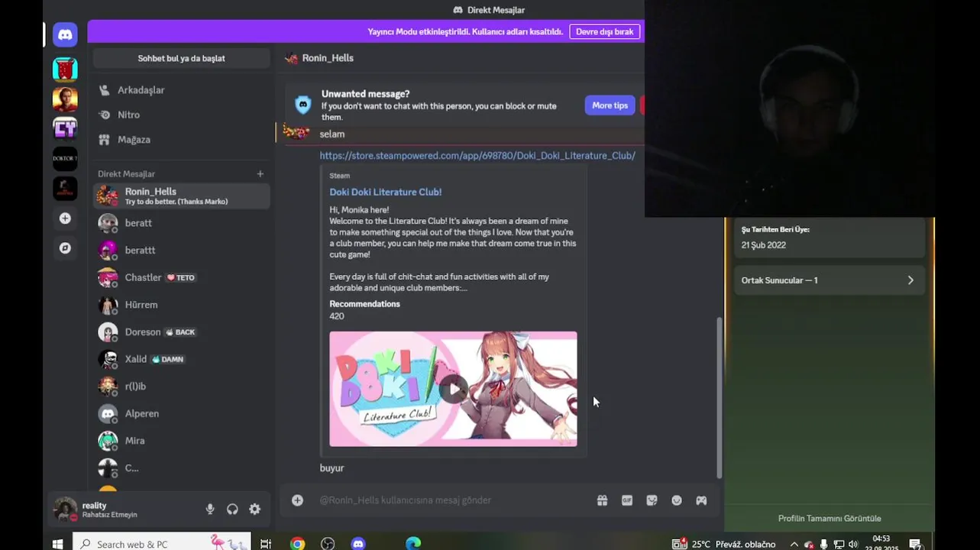This screenshot has width=980, height=550.
Task: Click 'Devre dışı bırak' streamer mode button
Action: click(x=604, y=31)
